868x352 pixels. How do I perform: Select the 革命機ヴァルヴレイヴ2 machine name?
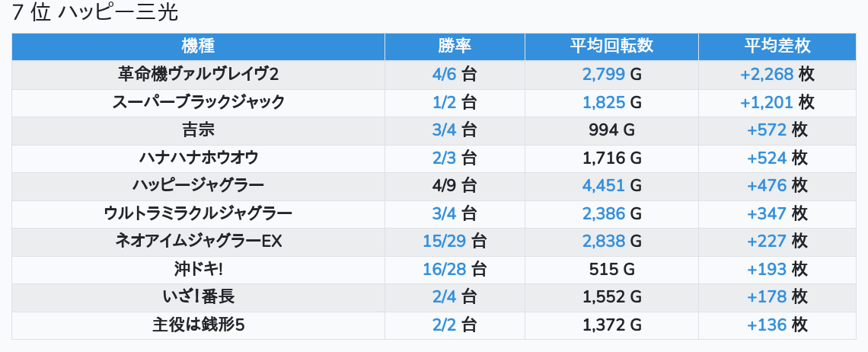point(198,74)
